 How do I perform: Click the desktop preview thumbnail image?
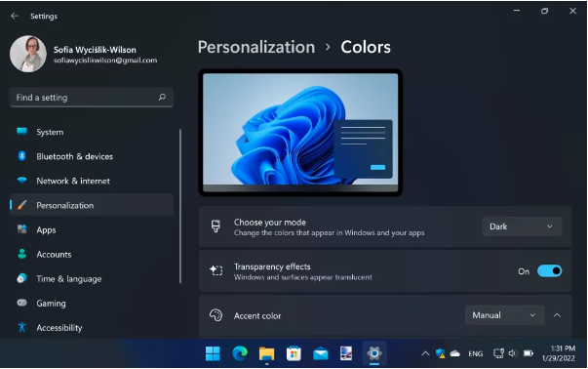[x=300, y=133]
